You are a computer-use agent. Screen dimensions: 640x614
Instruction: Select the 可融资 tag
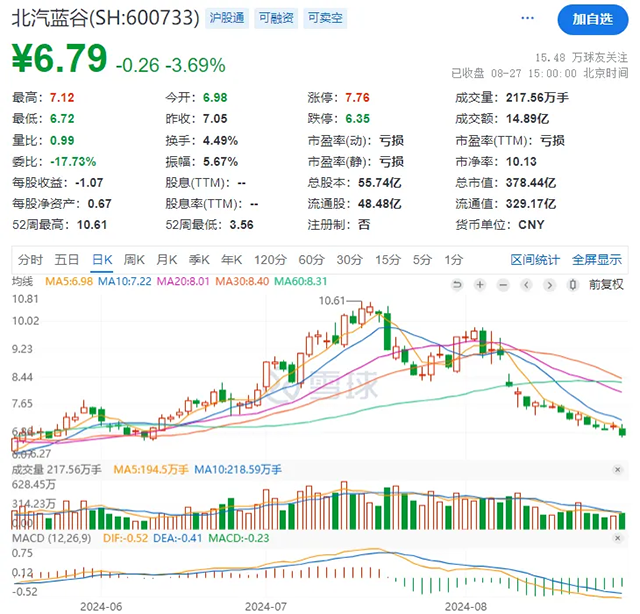(276, 18)
